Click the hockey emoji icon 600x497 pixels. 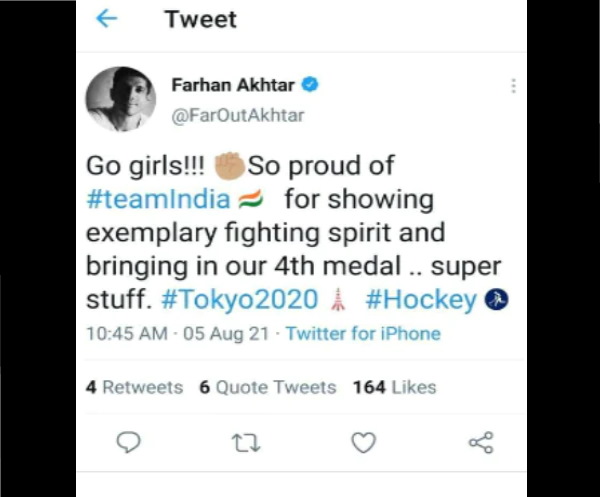[497, 298]
